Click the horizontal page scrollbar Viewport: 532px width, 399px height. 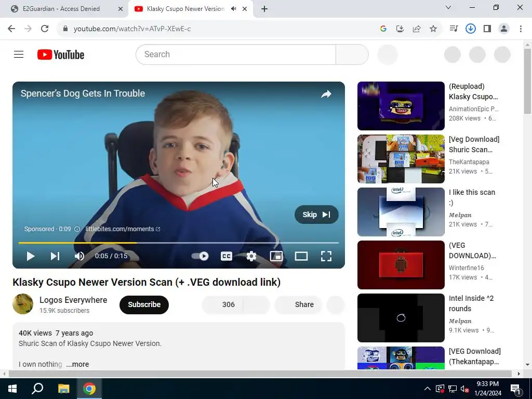pyautogui.click(x=260, y=374)
